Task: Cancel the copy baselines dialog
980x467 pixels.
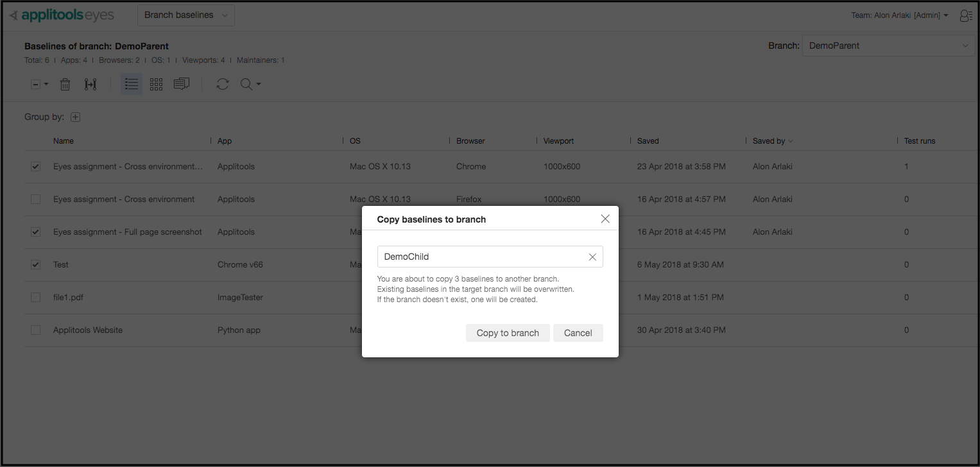Action: click(578, 332)
